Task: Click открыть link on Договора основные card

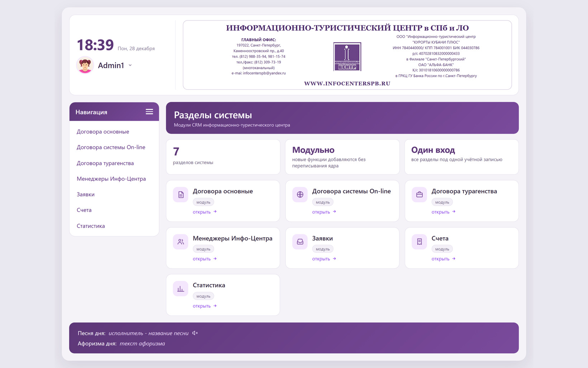Action: point(205,212)
